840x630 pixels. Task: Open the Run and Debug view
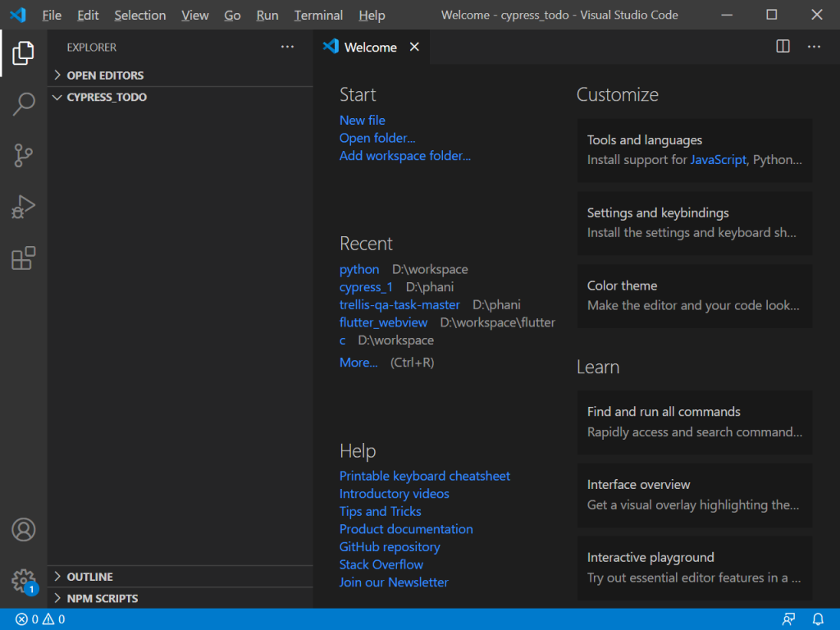coord(23,207)
